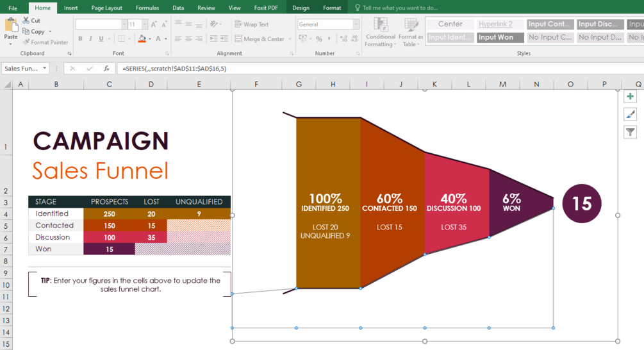Click the Fill Color bucket icon
Screen dimensions: 644x350
(142, 38)
